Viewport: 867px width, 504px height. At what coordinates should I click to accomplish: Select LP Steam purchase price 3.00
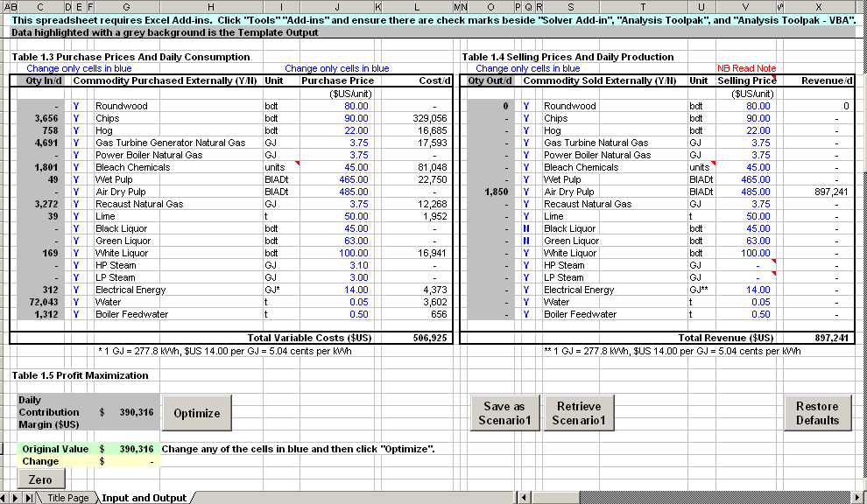(x=337, y=276)
